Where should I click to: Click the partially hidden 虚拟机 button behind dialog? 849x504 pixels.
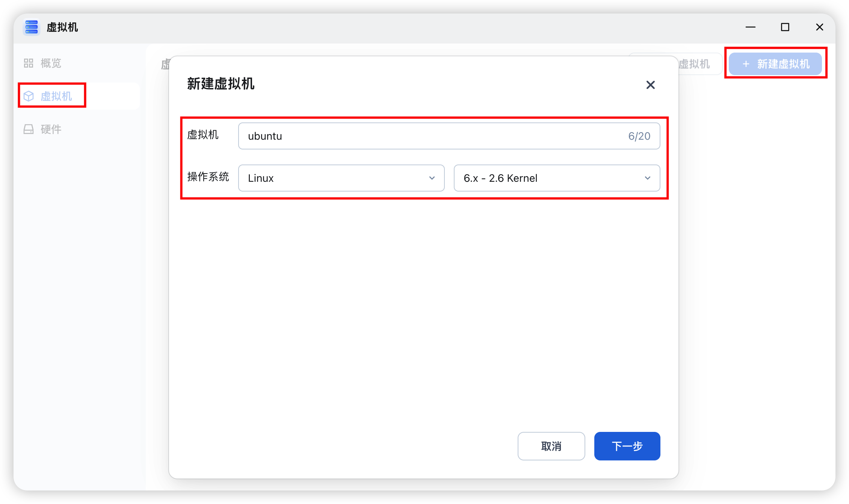[x=699, y=64]
